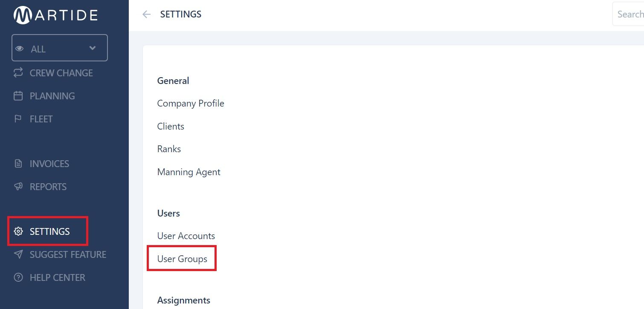644x309 pixels.
Task: Click the Crew Change arrows icon
Action: (18, 73)
